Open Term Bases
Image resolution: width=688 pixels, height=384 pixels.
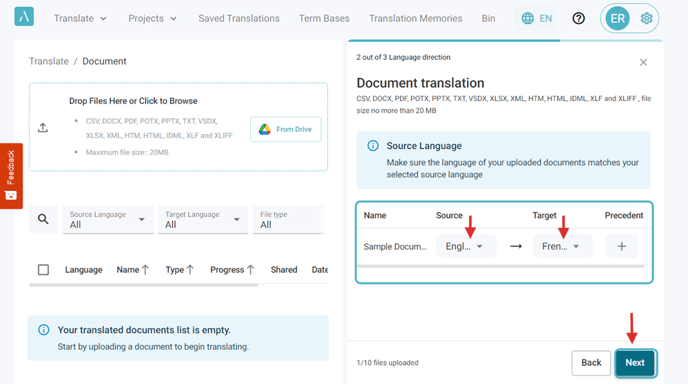click(324, 18)
